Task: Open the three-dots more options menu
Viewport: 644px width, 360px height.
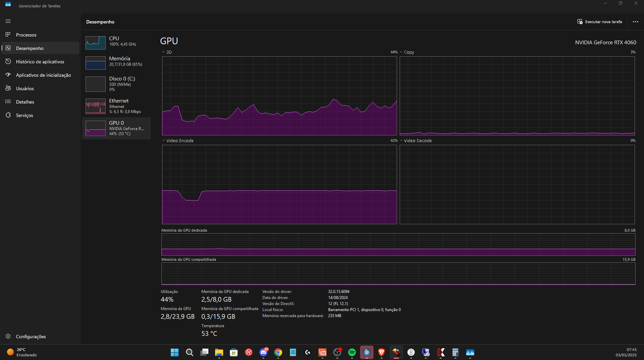Action: pos(636,22)
